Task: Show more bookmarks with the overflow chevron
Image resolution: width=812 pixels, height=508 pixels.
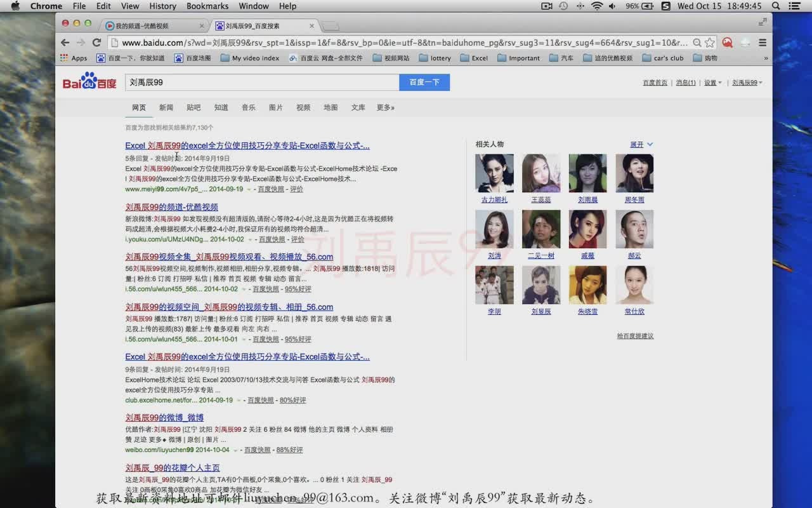Action: (x=766, y=58)
